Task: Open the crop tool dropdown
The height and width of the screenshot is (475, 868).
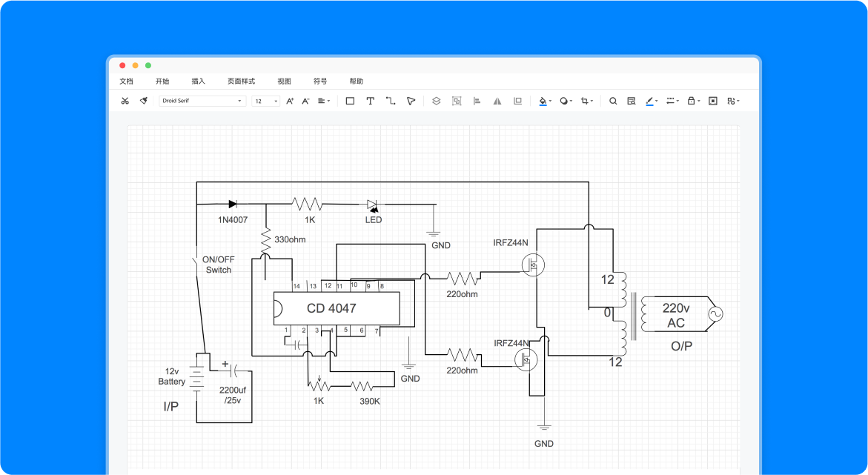Action: click(587, 101)
